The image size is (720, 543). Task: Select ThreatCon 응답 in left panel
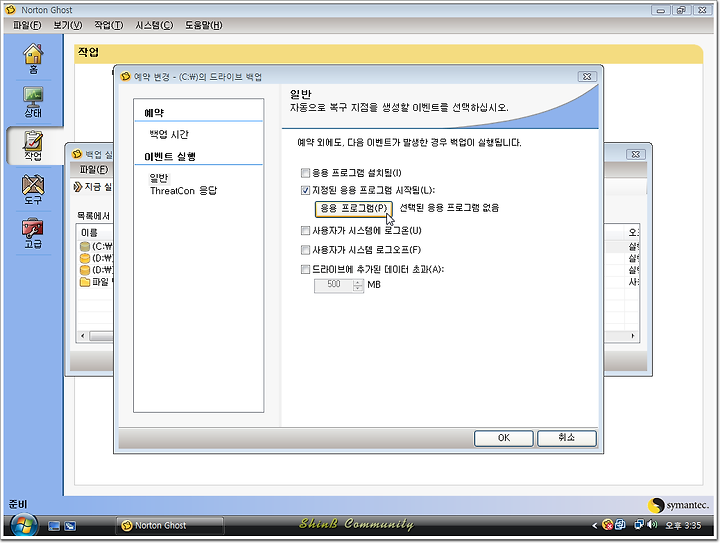click(183, 190)
